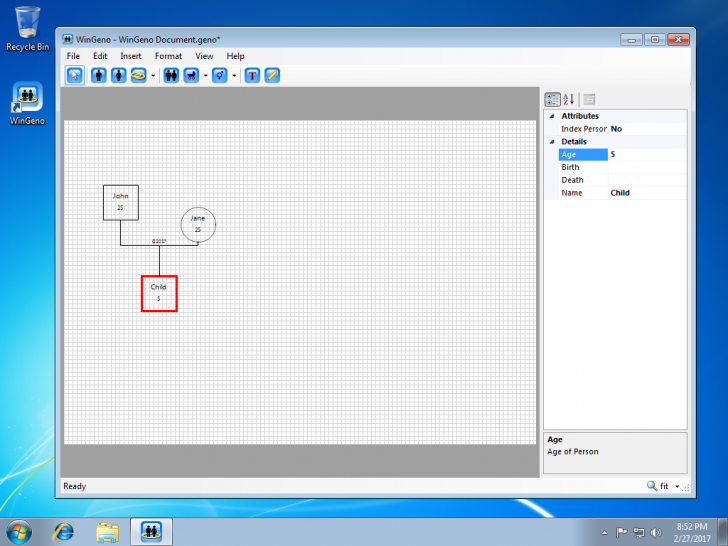Click the Show desktop button
This screenshot has height=546, width=728.
[722, 532]
